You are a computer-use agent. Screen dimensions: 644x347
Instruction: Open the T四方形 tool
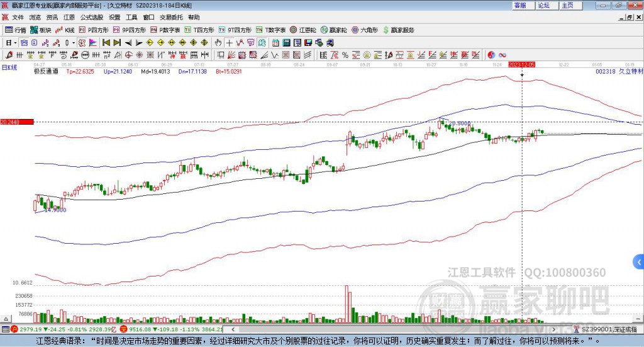click(199, 30)
